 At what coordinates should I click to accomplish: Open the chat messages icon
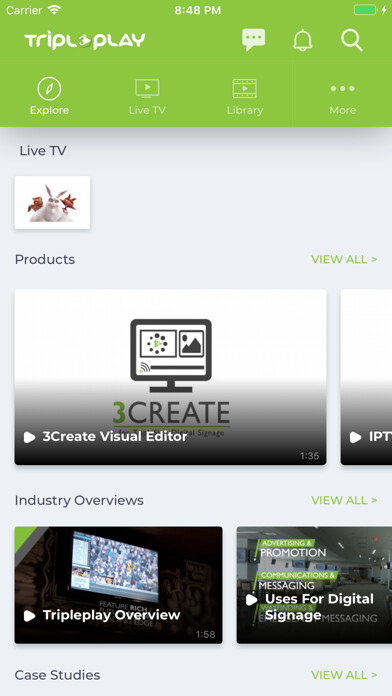coord(253,40)
